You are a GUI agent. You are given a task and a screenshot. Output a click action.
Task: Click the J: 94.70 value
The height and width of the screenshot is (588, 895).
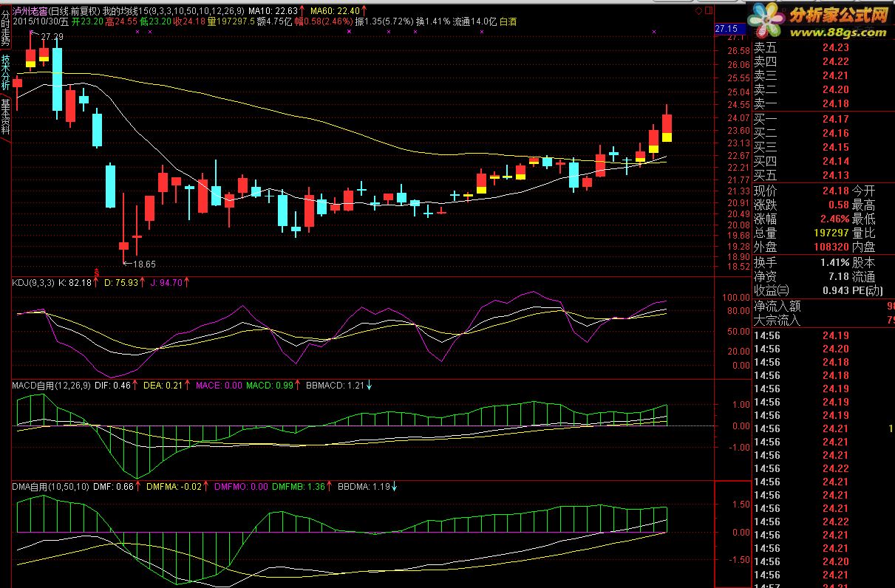pyautogui.click(x=166, y=282)
